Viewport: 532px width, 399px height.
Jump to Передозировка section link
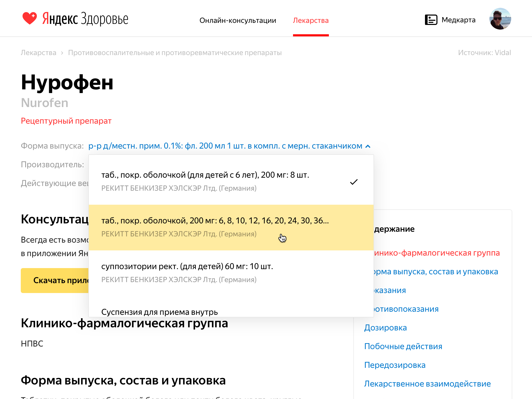[395, 365]
